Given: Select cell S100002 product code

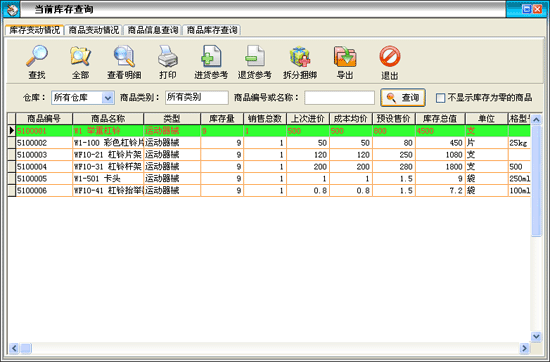Looking at the screenshot, I should point(44,143).
